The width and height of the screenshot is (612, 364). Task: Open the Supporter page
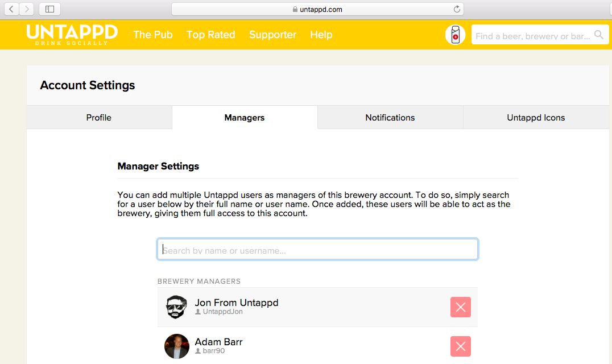[x=272, y=35]
